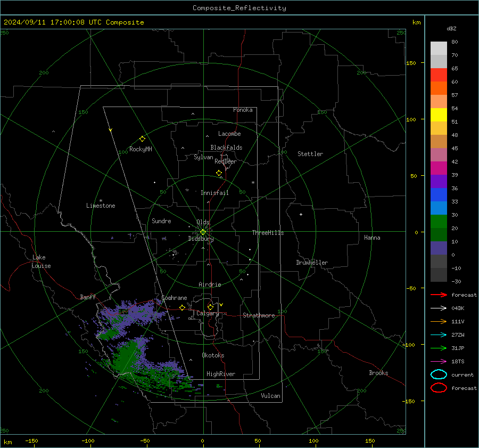Click the white cross marker west of Hanna
The height and width of the screenshot is (448, 479).
tap(301, 214)
